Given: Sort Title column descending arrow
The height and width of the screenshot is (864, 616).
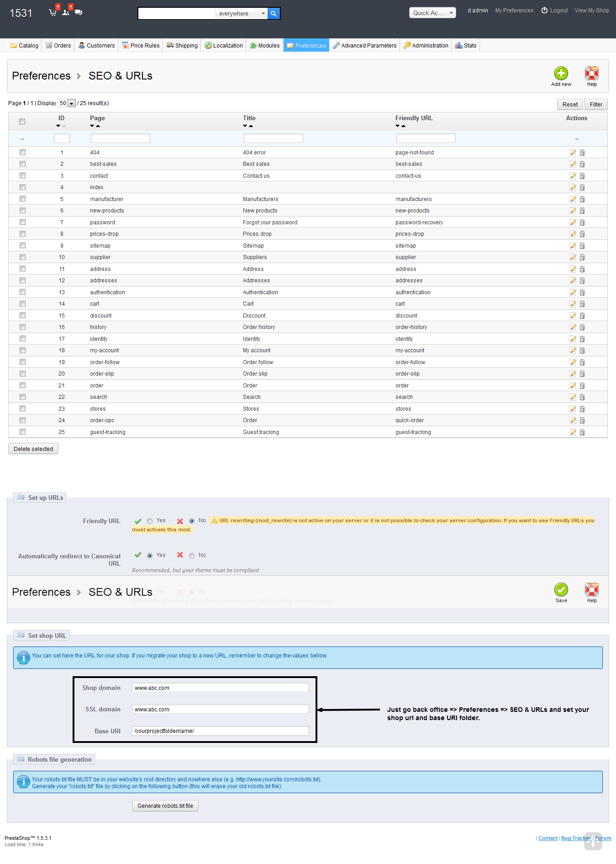Looking at the screenshot, I should 245,126.
